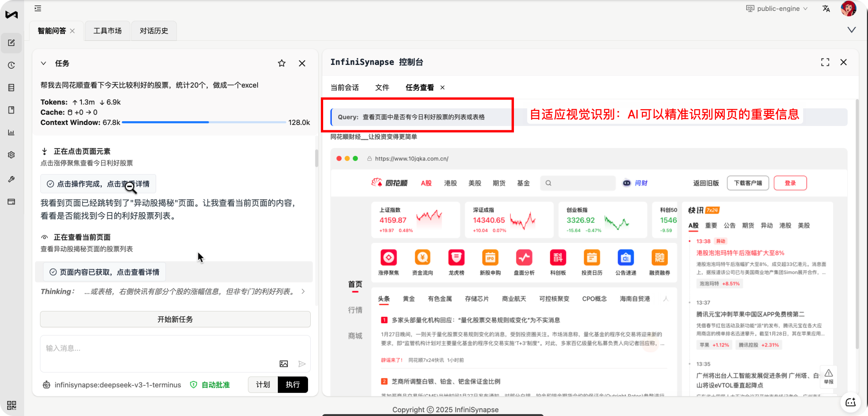This screenshot has height=416, width=868.
Task: Expand the Thinking details arrow
Action: 303,291
